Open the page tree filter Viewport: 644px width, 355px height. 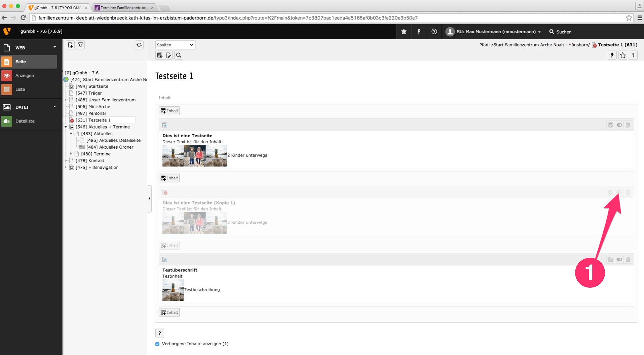pyautogui.click(x=80, y=45)
